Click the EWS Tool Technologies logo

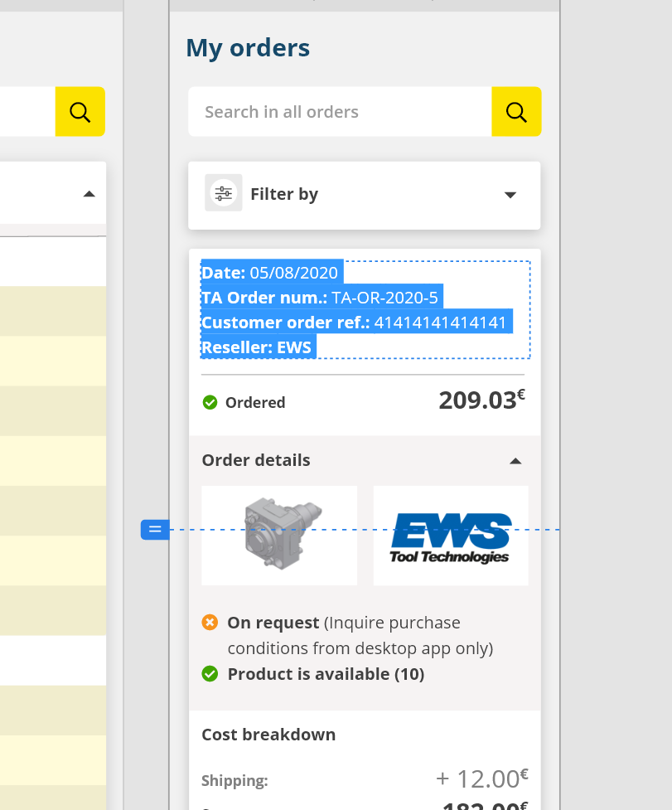451,536
